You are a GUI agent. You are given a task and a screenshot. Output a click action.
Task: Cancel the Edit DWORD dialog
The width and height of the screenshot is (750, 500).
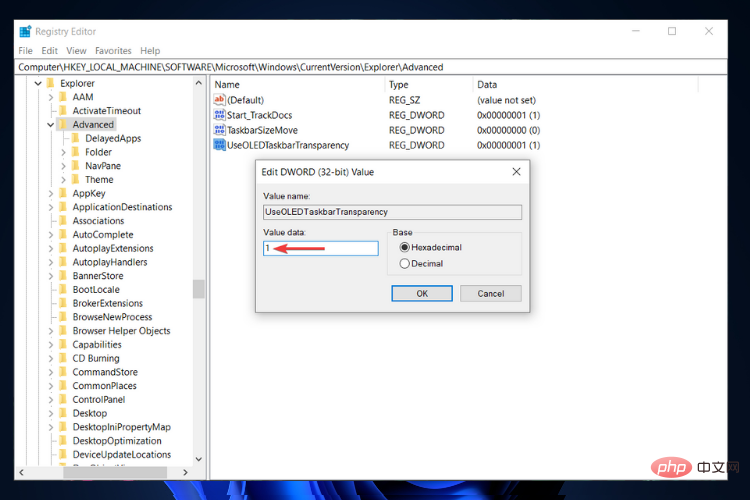(x=491, y=293)
